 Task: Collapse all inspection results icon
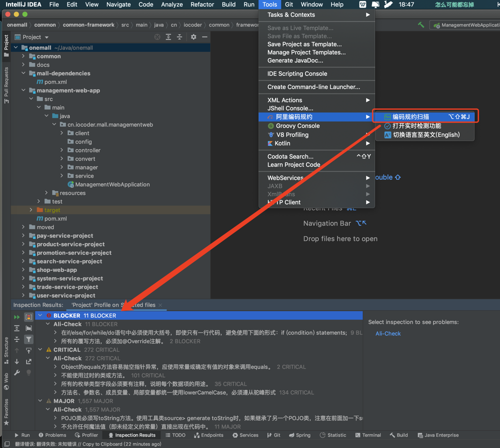pos(17,339)
